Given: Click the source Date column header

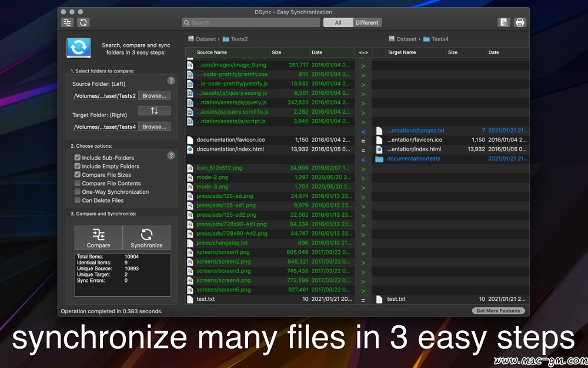Looking at the screenshot, I should click(x=332, y=52).
